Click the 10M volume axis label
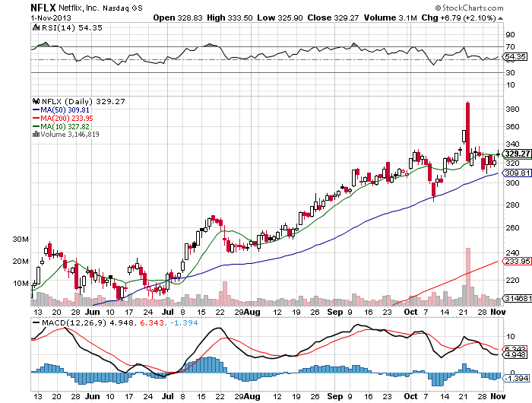The width and height of the screenshot is (532, 403). pos(21,283)
